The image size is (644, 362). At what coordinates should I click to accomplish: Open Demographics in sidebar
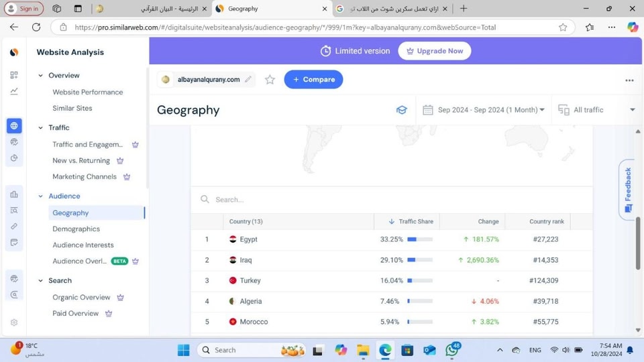coord(76,229)
